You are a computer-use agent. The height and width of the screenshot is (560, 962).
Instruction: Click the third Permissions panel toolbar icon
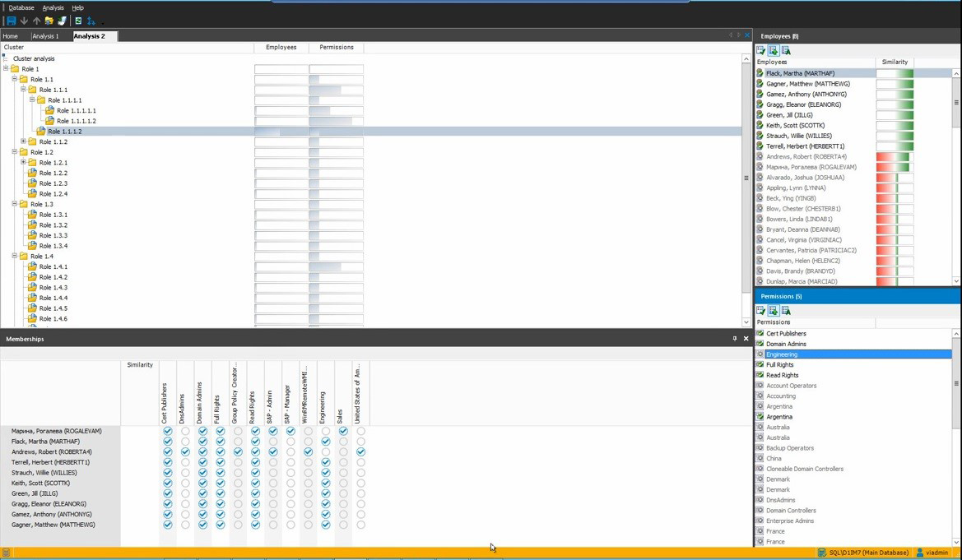(x=786, y=310)
